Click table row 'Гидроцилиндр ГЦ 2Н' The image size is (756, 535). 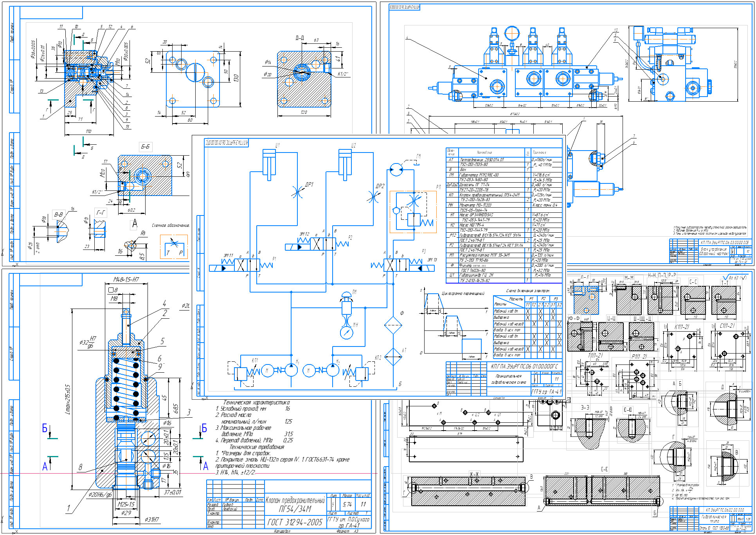(504, 275)
